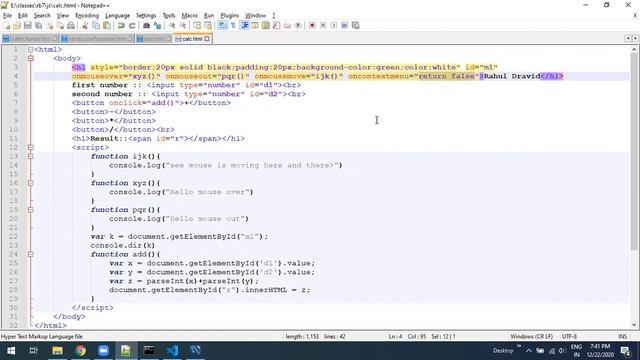The image size is (640, 360).
Task: Toggle the Function List panel icon
Action: click(276, 25)
